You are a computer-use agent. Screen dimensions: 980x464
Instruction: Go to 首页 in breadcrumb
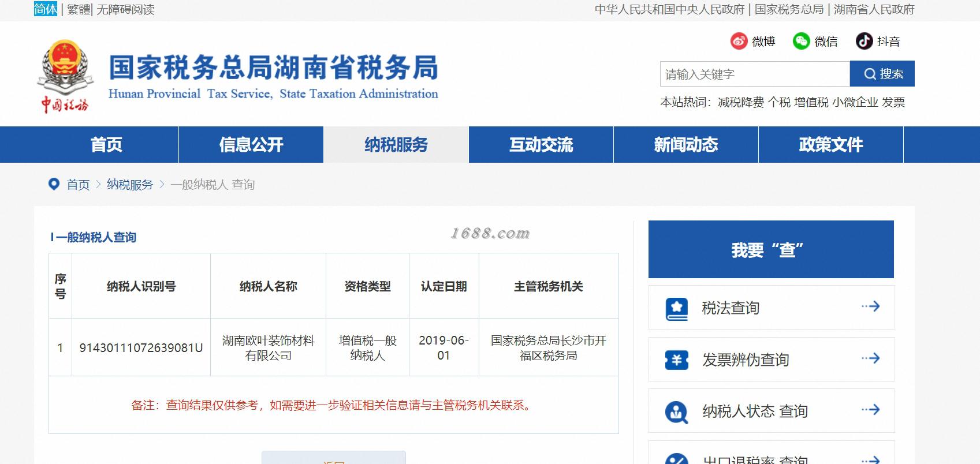[78, 184]
